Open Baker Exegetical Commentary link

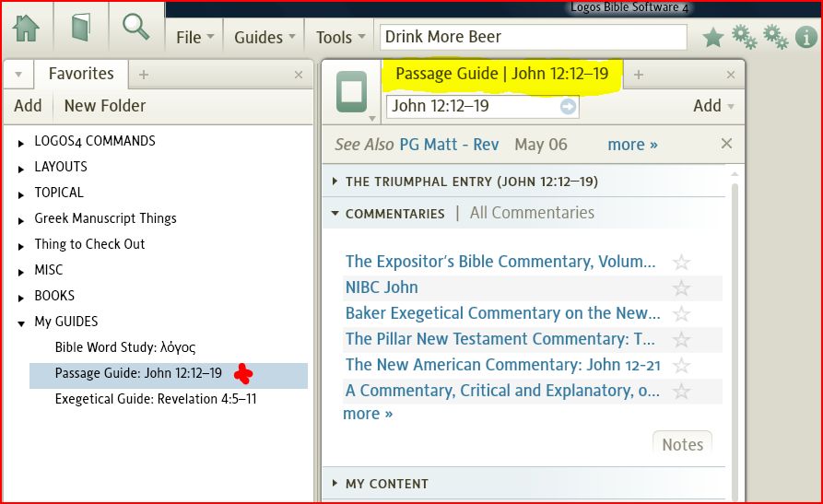pos(503,313)
